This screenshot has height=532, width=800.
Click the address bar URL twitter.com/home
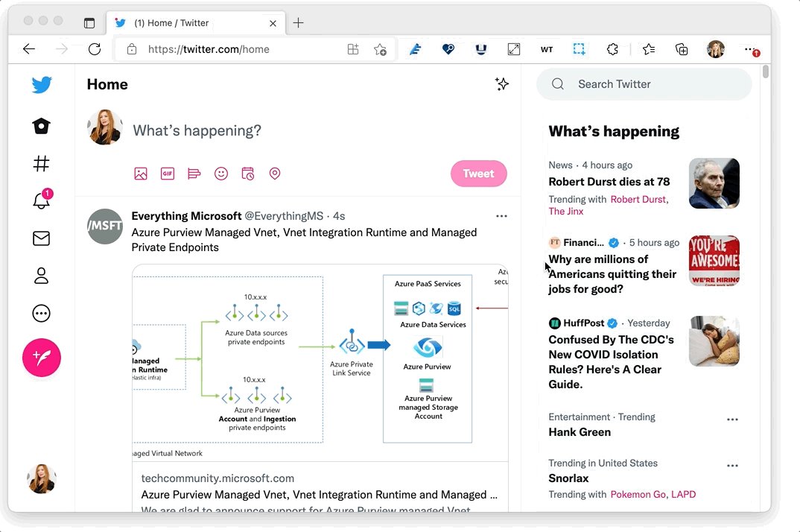click(x=209, y=49)
